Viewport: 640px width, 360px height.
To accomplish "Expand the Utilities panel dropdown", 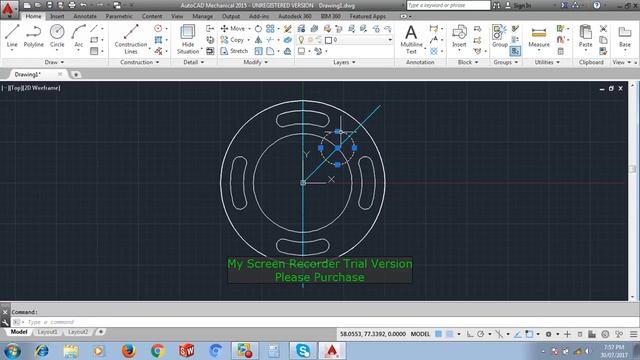I will click(547, 62).
